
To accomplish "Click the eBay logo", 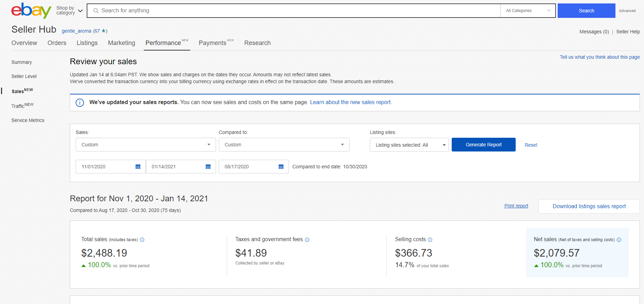I will pyautogui.click(x=31, y=11).
